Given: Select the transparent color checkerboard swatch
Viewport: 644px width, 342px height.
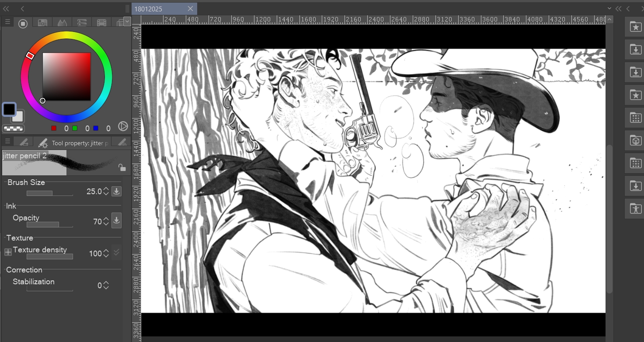Looking at the screenshot, I should 13,129.
